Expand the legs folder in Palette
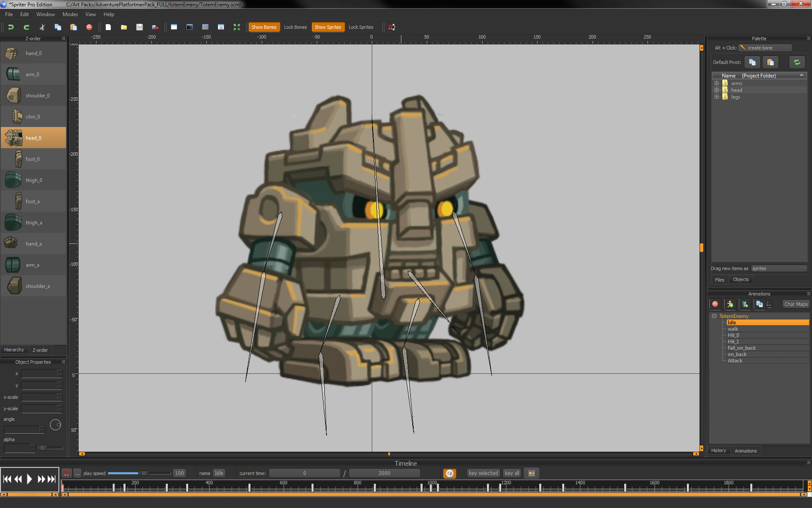The image size is (812, 508). click(717, 97)
